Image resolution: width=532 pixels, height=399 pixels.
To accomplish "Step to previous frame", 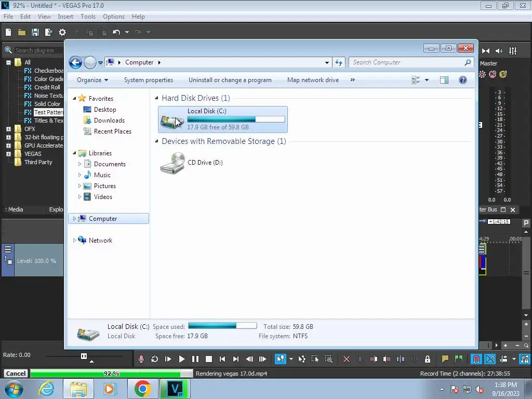I will 249,359.
